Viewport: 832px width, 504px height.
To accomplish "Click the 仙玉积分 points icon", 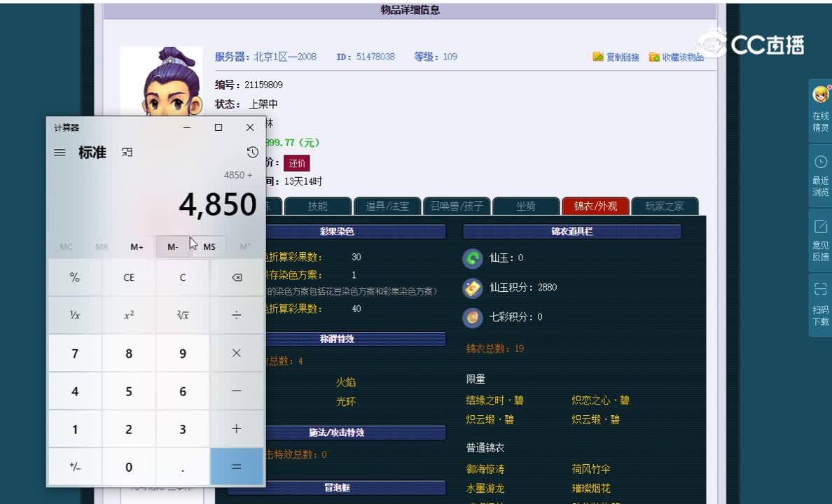I will [x=472, y=288].
